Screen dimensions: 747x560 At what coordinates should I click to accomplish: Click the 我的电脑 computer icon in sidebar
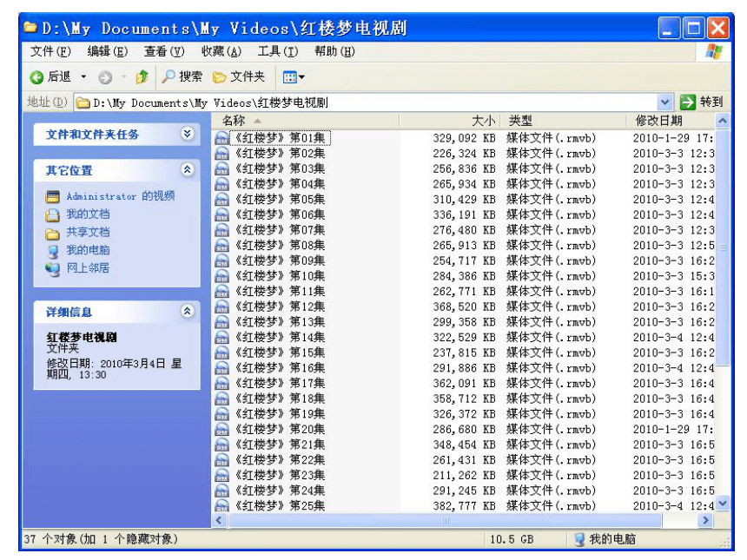(52, 250)
